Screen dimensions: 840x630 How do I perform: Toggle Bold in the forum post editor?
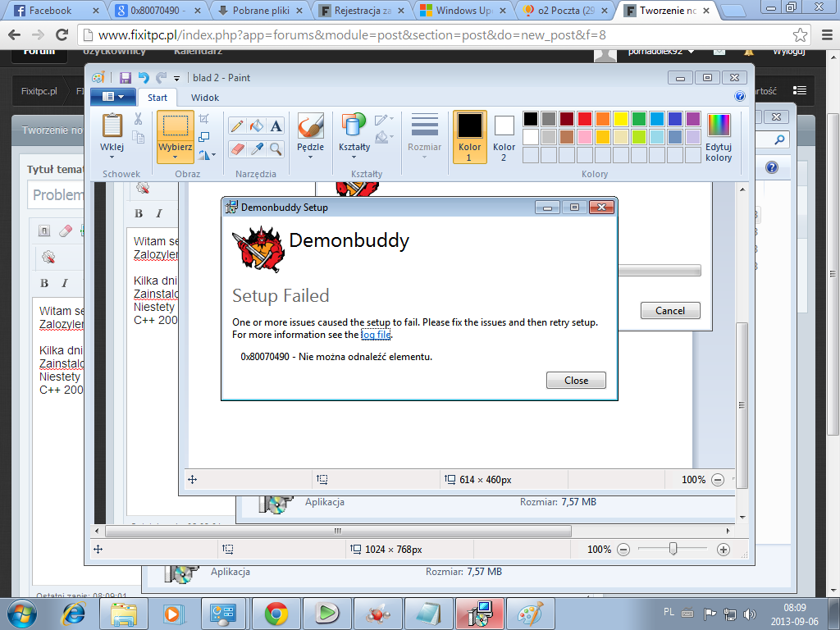click(x=44, y=283)
